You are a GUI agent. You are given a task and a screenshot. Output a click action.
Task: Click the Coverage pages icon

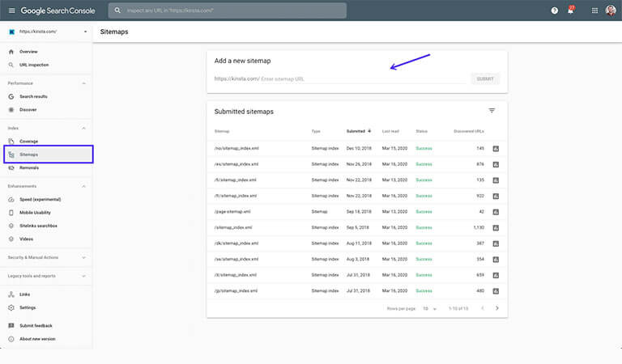(11, 142)
